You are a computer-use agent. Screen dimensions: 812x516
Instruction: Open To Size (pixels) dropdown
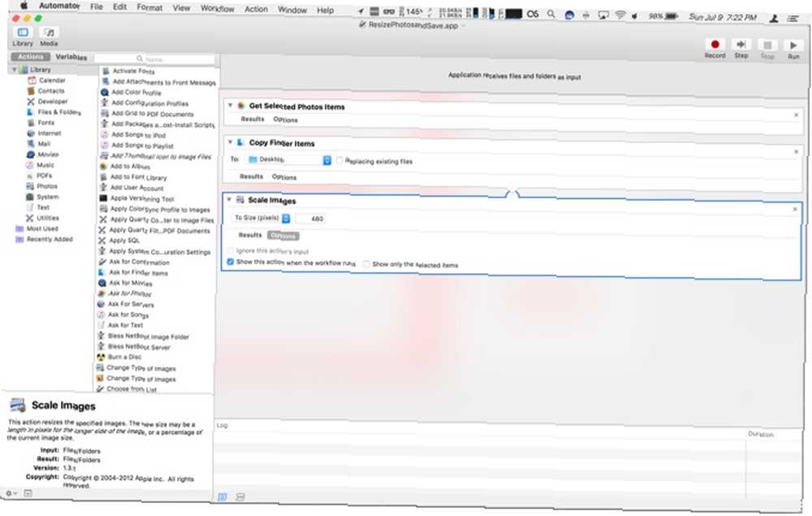pyautogui.click(x=261, y=218)
